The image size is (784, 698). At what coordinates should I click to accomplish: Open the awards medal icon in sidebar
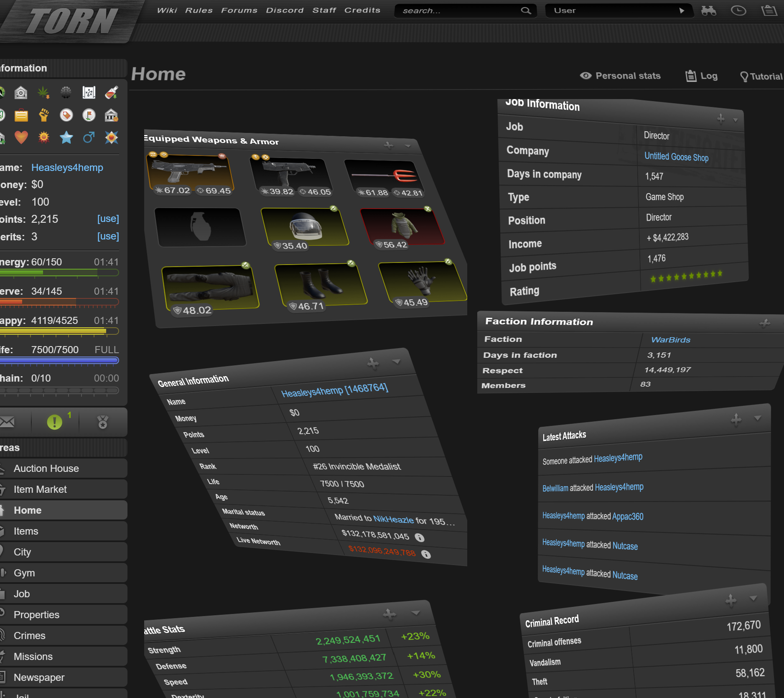103,422
